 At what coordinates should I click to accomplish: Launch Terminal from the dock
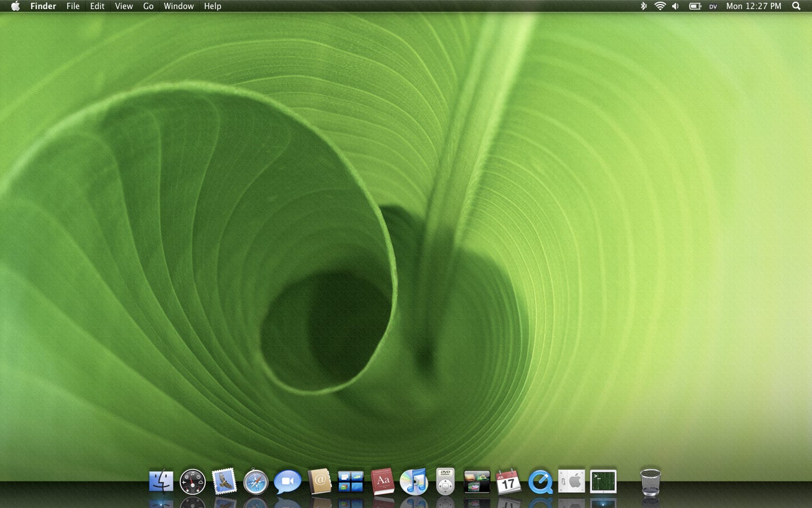[603, 481]
